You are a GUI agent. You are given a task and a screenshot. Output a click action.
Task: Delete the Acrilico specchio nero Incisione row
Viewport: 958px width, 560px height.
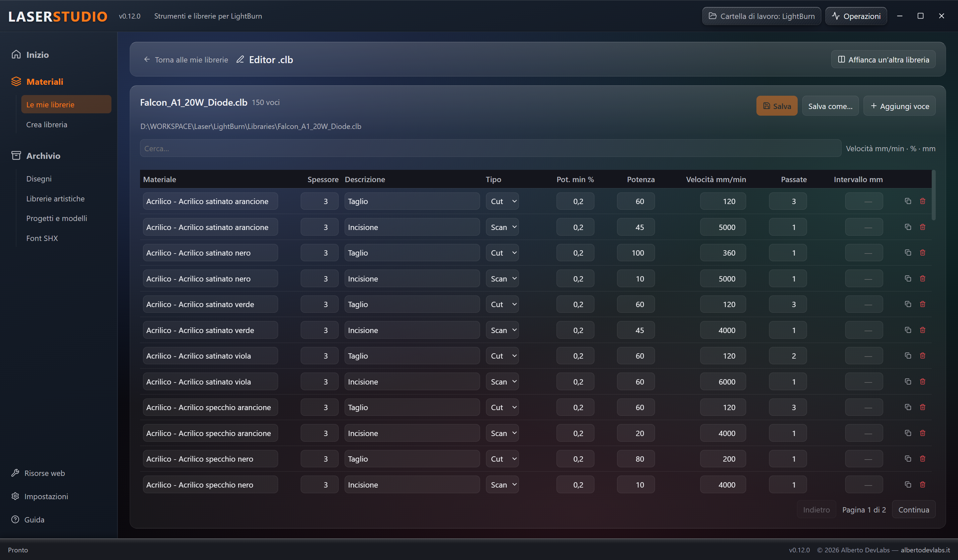(x=923, y=485)
